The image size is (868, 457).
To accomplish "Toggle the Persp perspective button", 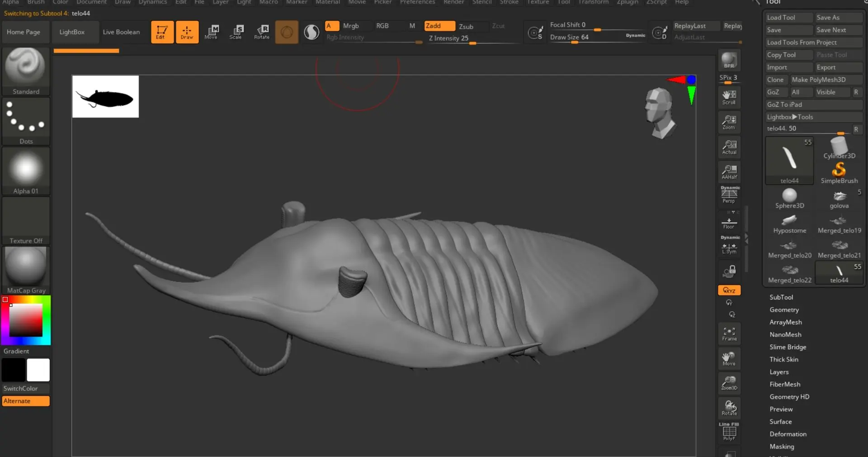I will (729, 195).
